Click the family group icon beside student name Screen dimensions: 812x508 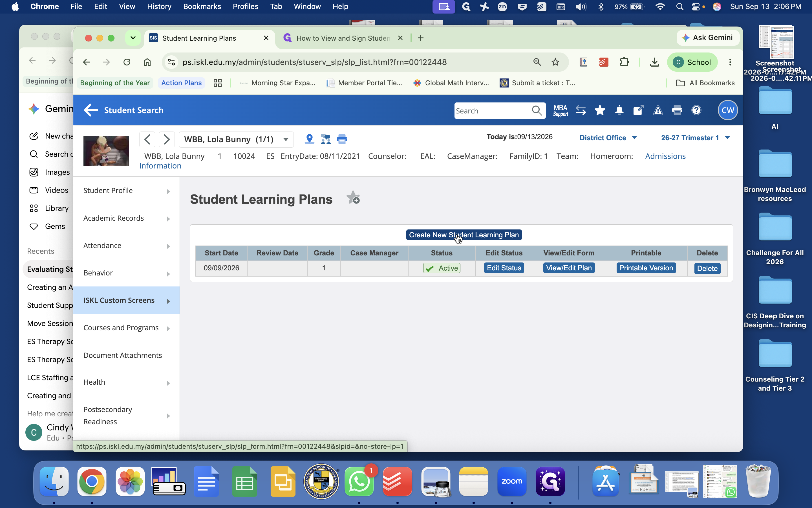point(325,139)
